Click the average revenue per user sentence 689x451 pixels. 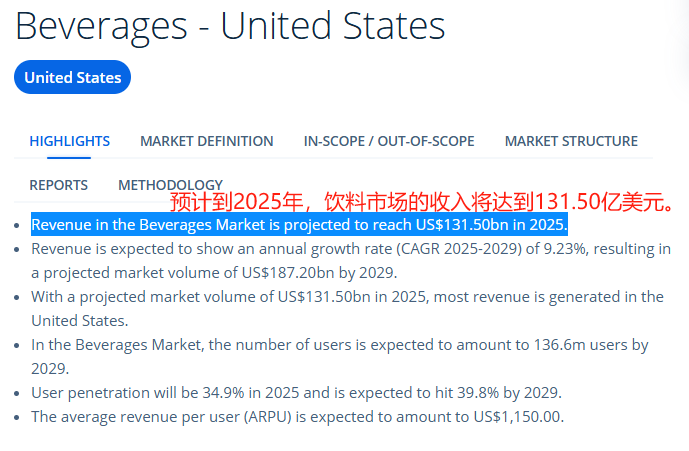pyautogui.click(x=297, y=417)
